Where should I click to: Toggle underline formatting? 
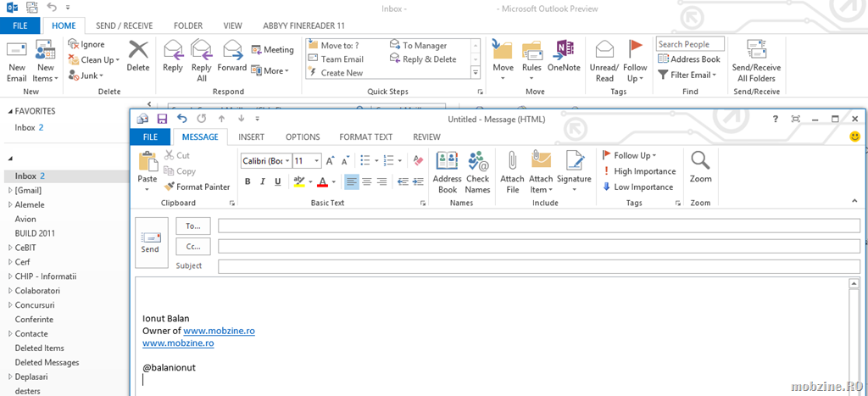277,181
